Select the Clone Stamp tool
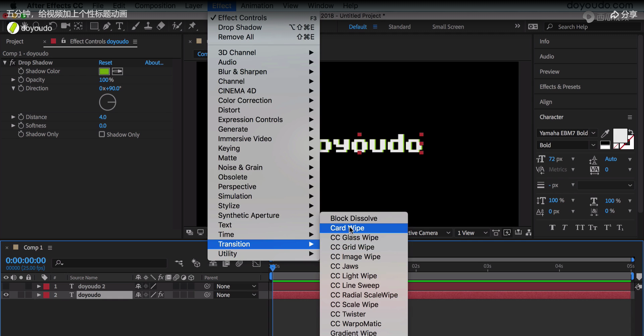644x336 pixels. 148,26
